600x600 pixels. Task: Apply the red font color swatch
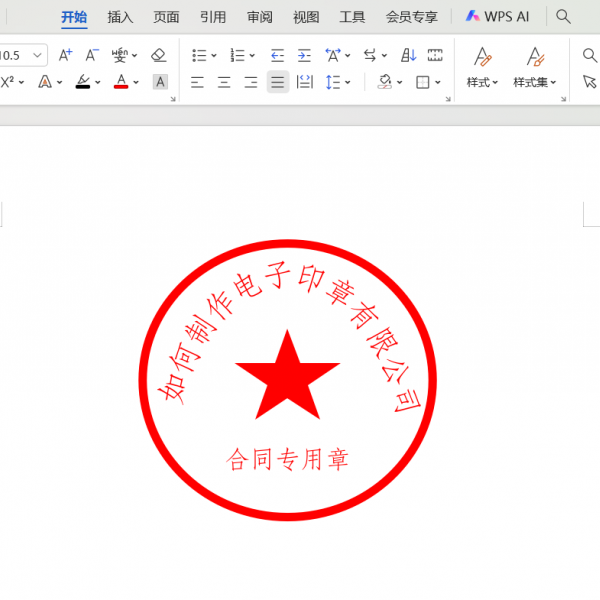pos(121,82)
